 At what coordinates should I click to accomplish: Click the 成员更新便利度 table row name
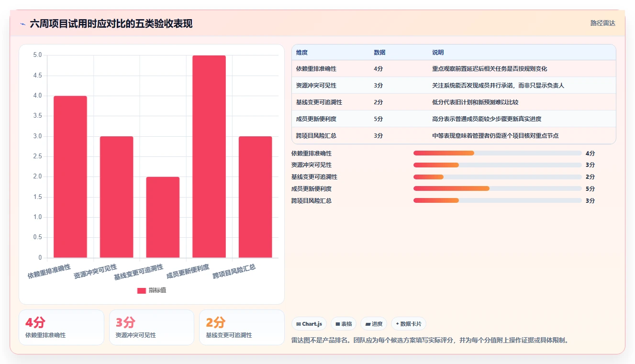click(x=316, y=119)
